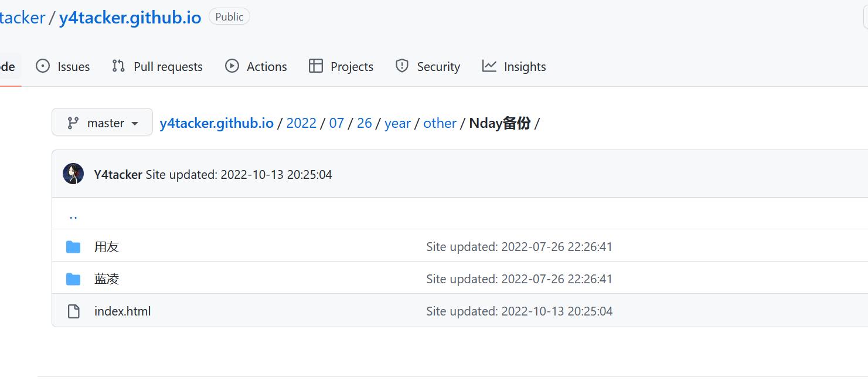The height and width of the screenshot is (380, 868).
Task: Click the Insights graph icon
Action: tap(489, 66)
